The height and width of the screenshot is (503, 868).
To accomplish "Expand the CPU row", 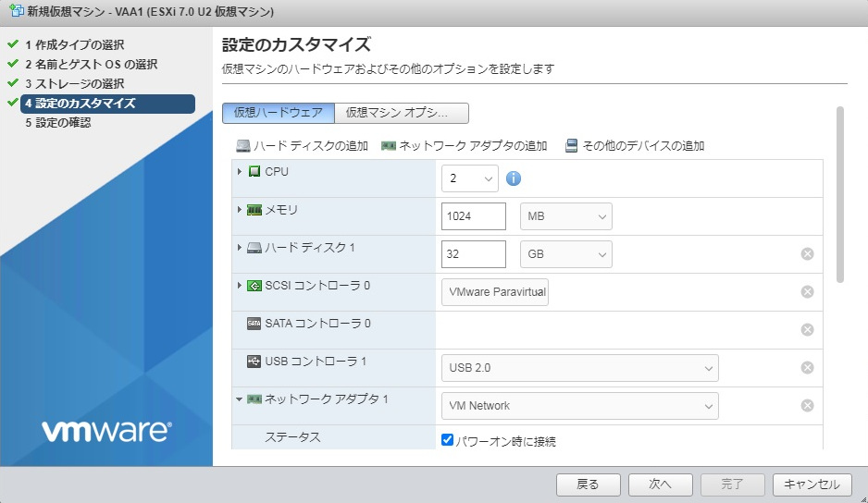I will click(x=239, y=172).
